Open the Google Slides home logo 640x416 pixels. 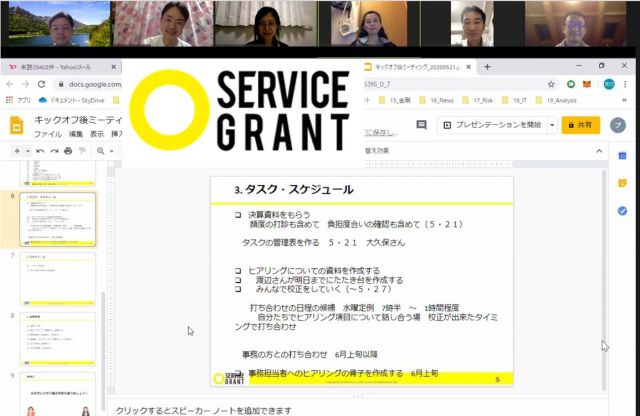pos(16,125)
